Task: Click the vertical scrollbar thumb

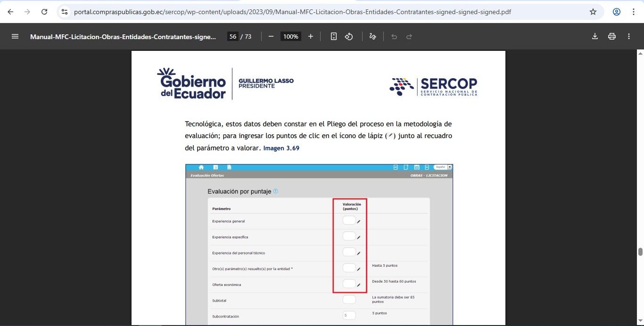Action: 640,252
